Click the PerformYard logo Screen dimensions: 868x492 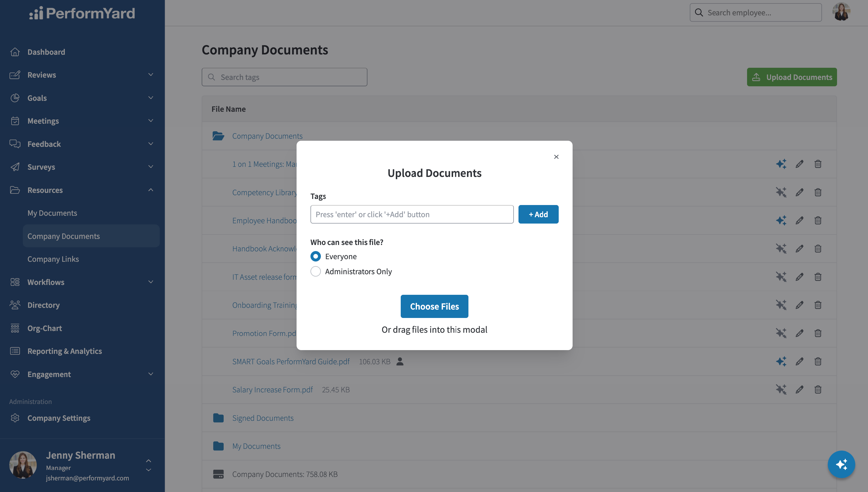click(82, 13)
